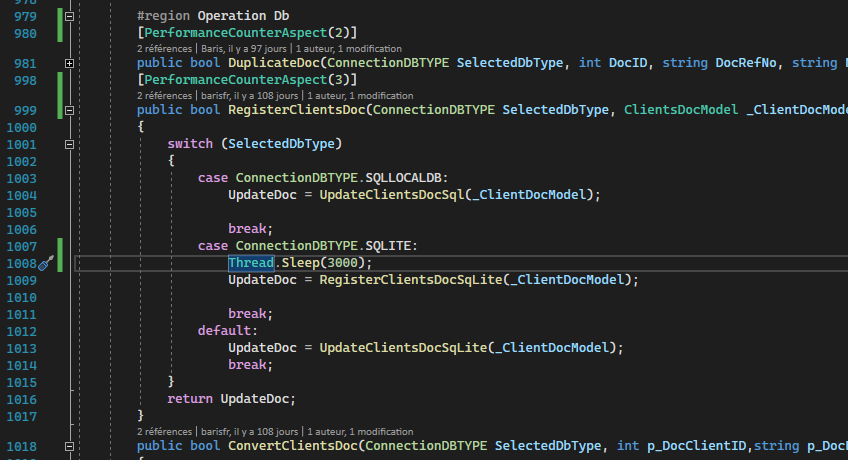Collapse the ConvertClientsDoc method
Image resolution: width=848 pixels, height=460 pixels.
click(x=69, y=445)
